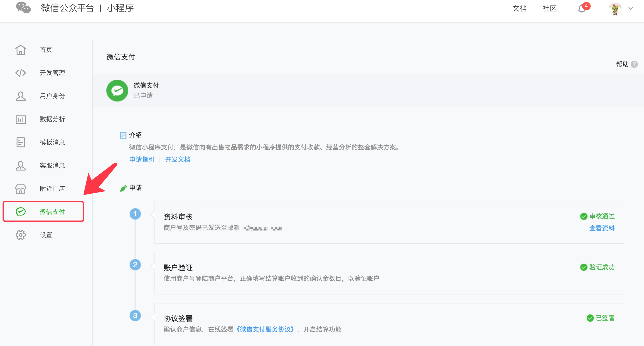Select 客服消息 in the sidebar
This screenshot has width=644, height=346.
[x=52, y=165]
